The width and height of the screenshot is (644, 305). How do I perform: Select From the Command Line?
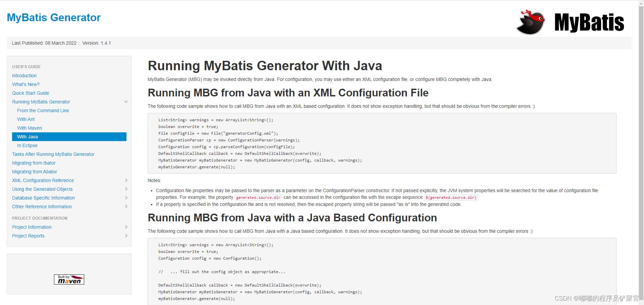(x=43, y=111)
